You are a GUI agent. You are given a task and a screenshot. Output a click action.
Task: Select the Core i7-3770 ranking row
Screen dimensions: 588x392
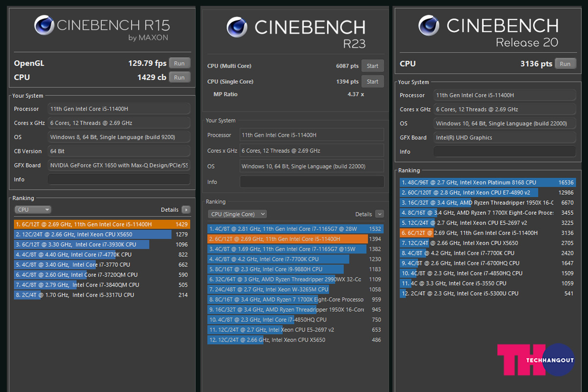(102, 265)
